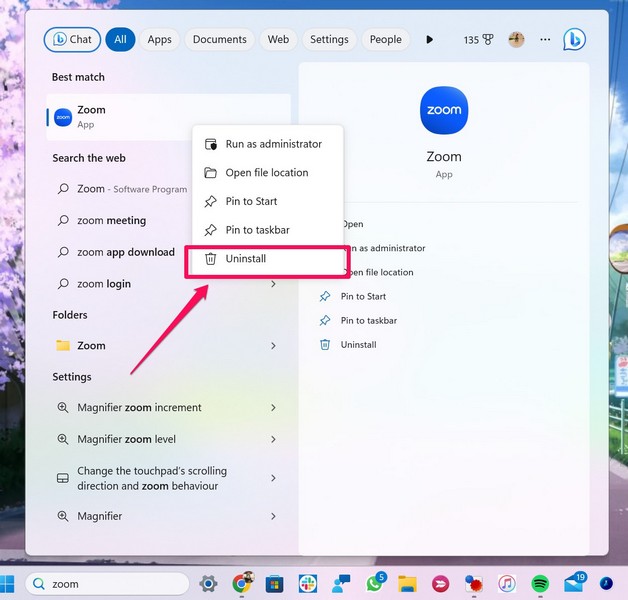Click the taskbar search box containing zoom

click(x=105, y=584)
